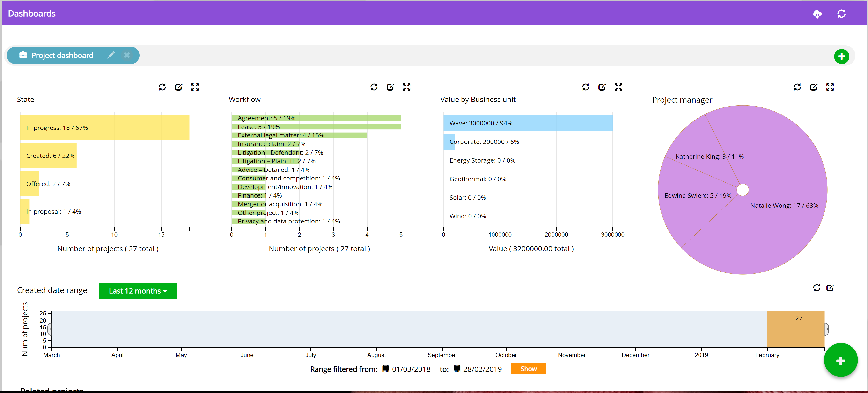Edit the Workflow chart widget
This screenshot has height=393, width=868.
click(390, 87)
